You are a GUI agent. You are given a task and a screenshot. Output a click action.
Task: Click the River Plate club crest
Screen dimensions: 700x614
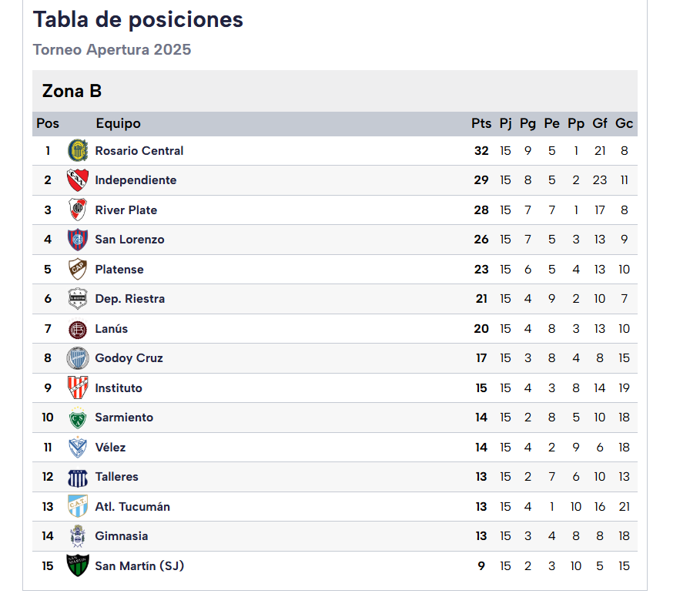tap(78, 210)
